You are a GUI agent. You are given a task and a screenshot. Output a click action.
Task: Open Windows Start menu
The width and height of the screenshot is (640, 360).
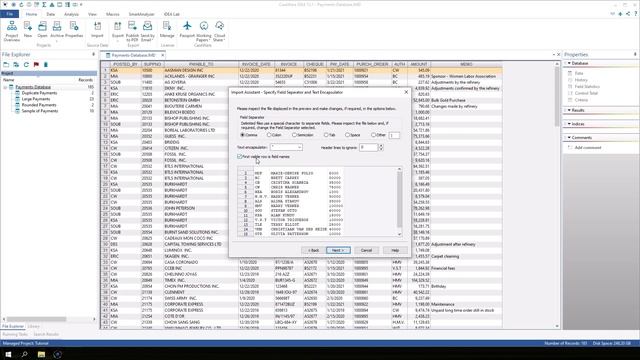8,354
